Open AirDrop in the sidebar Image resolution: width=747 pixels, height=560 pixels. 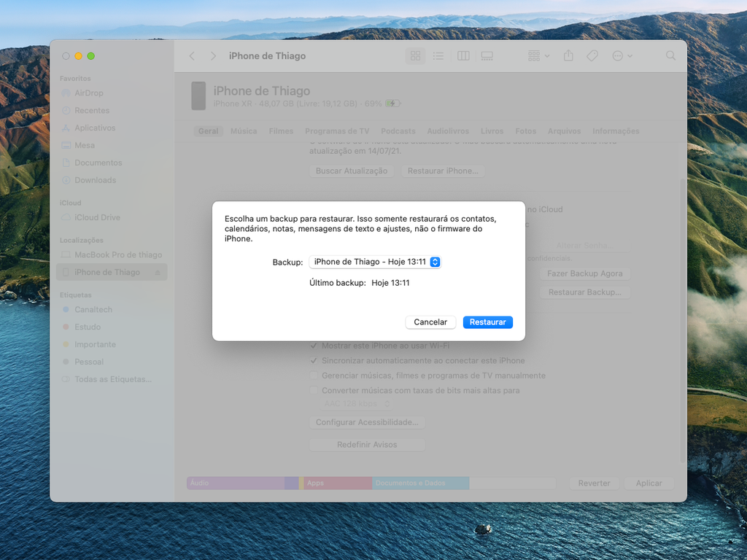click(88, 93)
